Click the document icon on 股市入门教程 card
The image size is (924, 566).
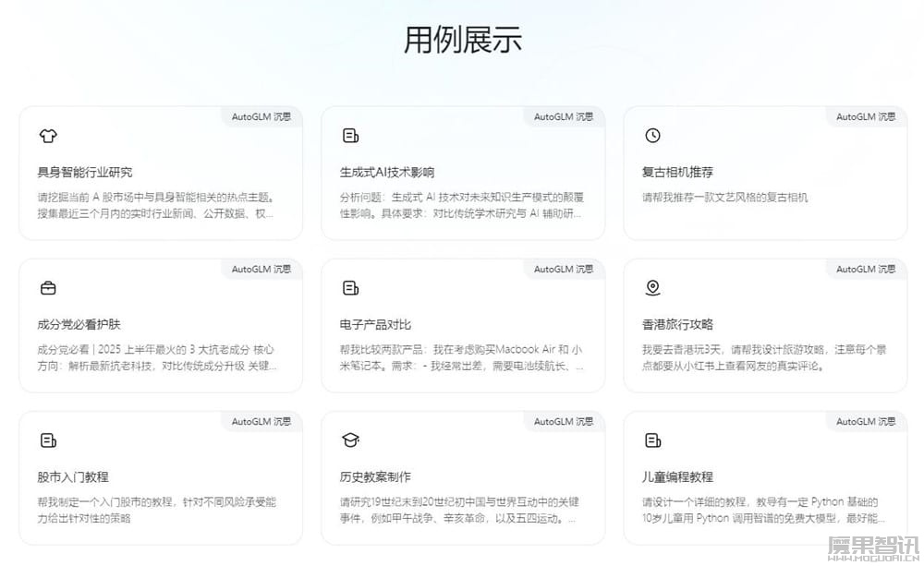coord(48,440)
